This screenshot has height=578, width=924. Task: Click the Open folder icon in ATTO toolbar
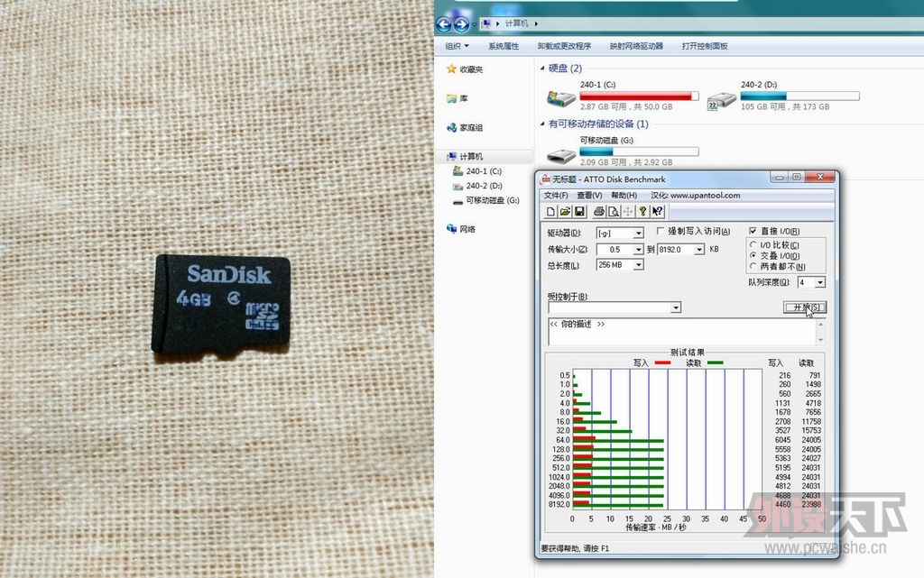pyautogui.click(x=565, y=211)
